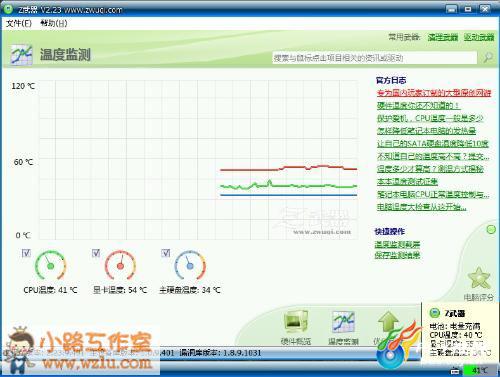
Task: Click the green up-arrow optimize icon
Action: (x=388, y=323)
